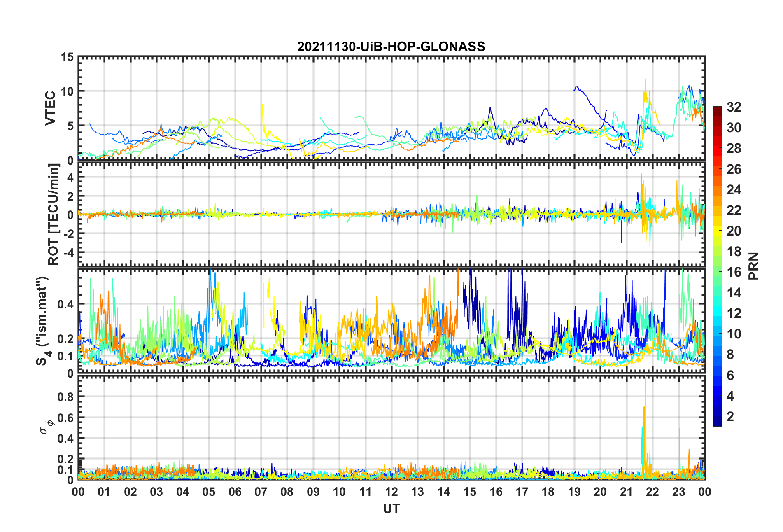
Task: Click the sigma phi axis label
Action: tap(46, 427)
